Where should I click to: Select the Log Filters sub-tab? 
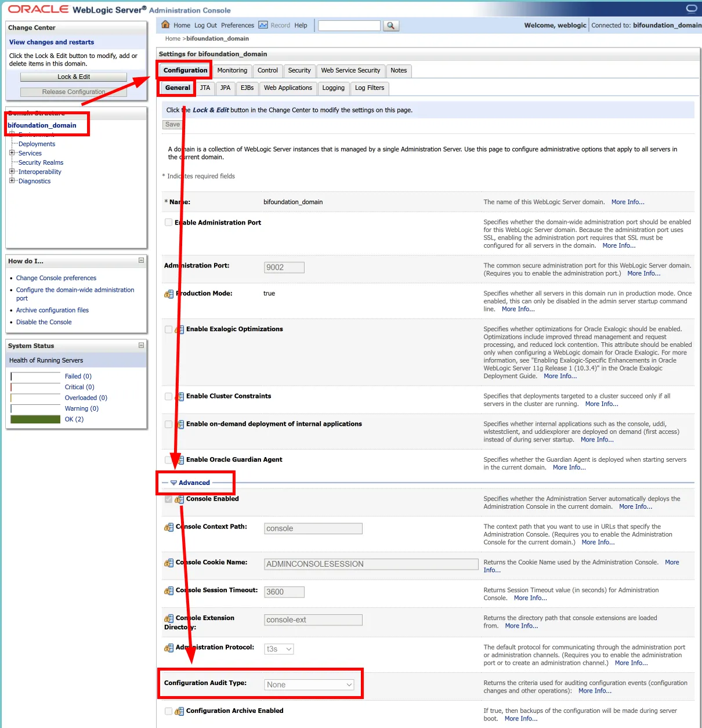(x=370, y=88)
